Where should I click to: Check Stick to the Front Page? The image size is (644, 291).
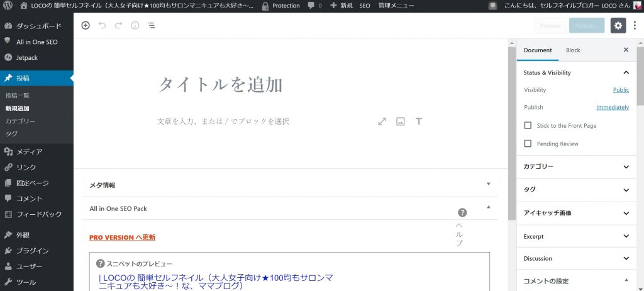(528, 125)
